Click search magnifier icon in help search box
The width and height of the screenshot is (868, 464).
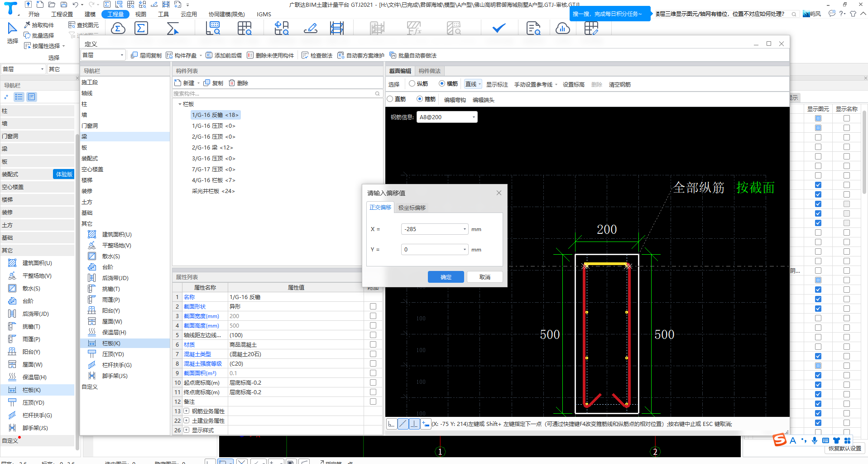coord(794,14)
